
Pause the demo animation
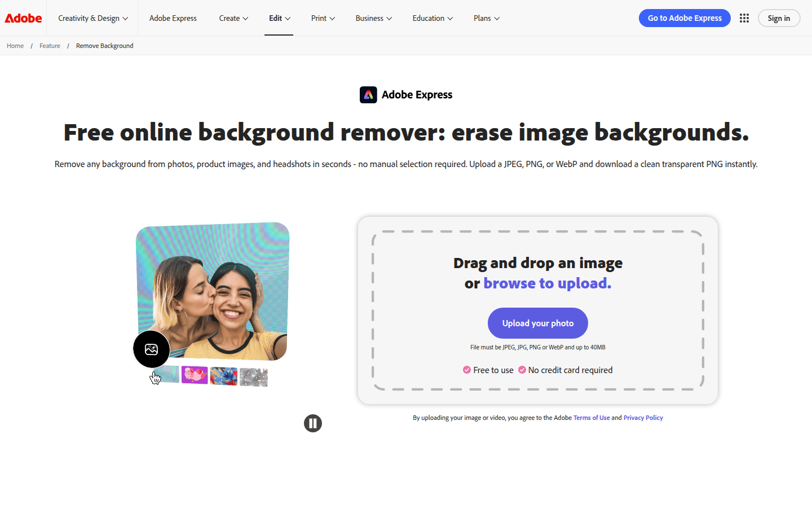coord(313,423)
